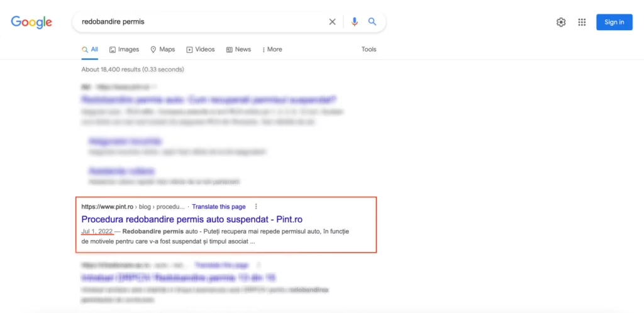Open Procedura redobandire permis auto suspendat link
644x313 pixels.
[192, 219]
